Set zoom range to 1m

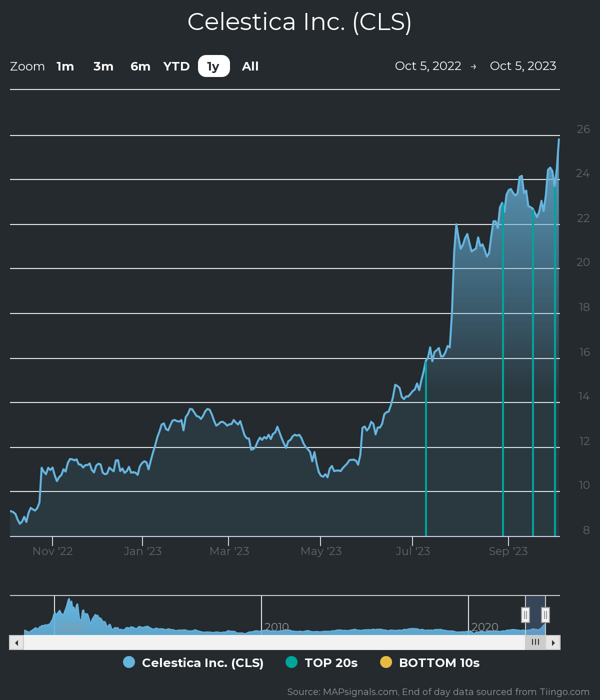pos(65,66)
